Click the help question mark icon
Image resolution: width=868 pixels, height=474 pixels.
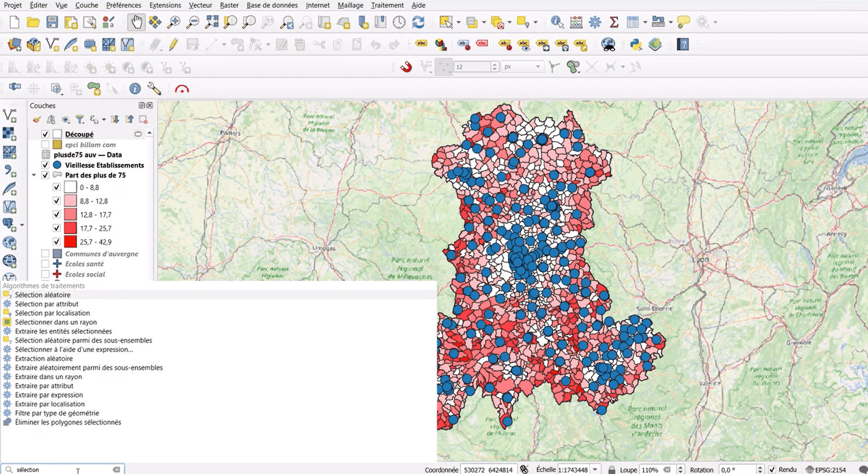683,44
